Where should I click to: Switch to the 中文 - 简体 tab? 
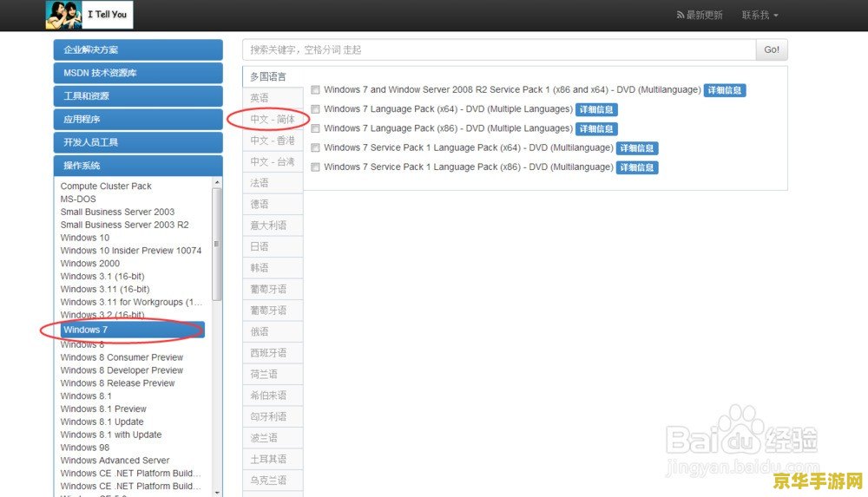click(x=273, y=120)
